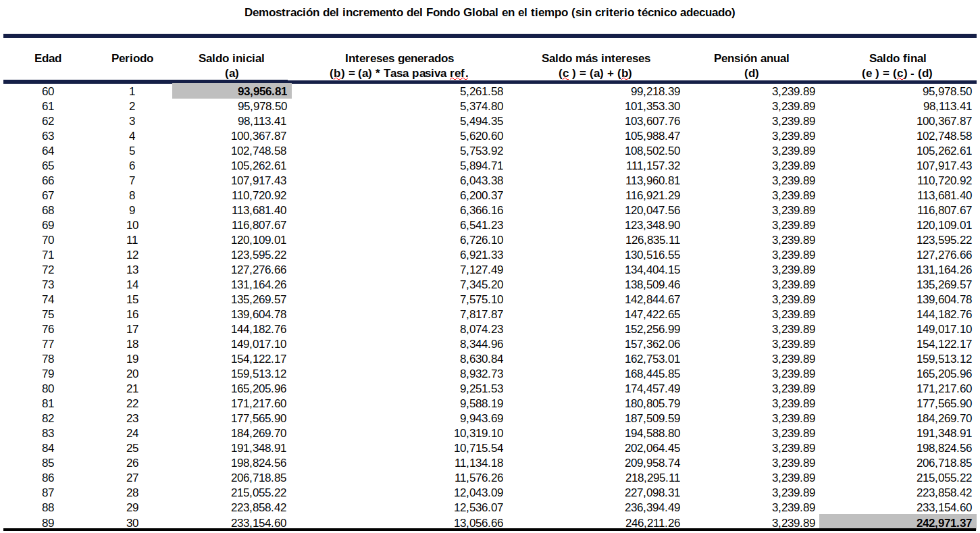Click the "Pensión anual" column header

click(x=752, y=59)
